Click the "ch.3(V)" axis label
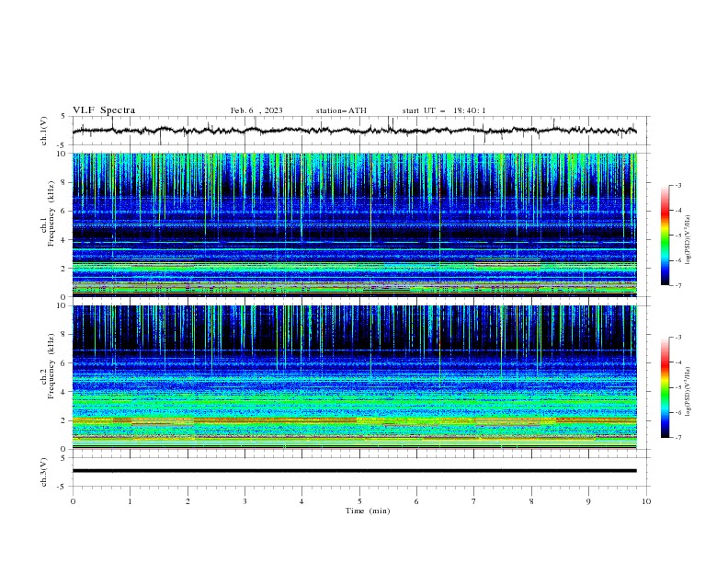This screenshot has height=563, width=728. pos(44,472)
